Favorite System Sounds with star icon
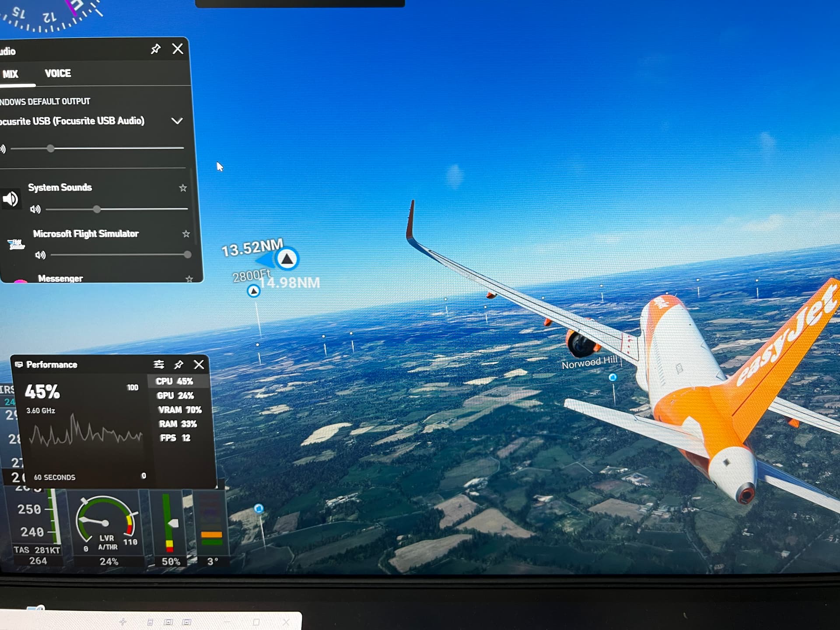The width and height of the screenshot is (840, 630). pyautogui.click(x=183, y=188)
